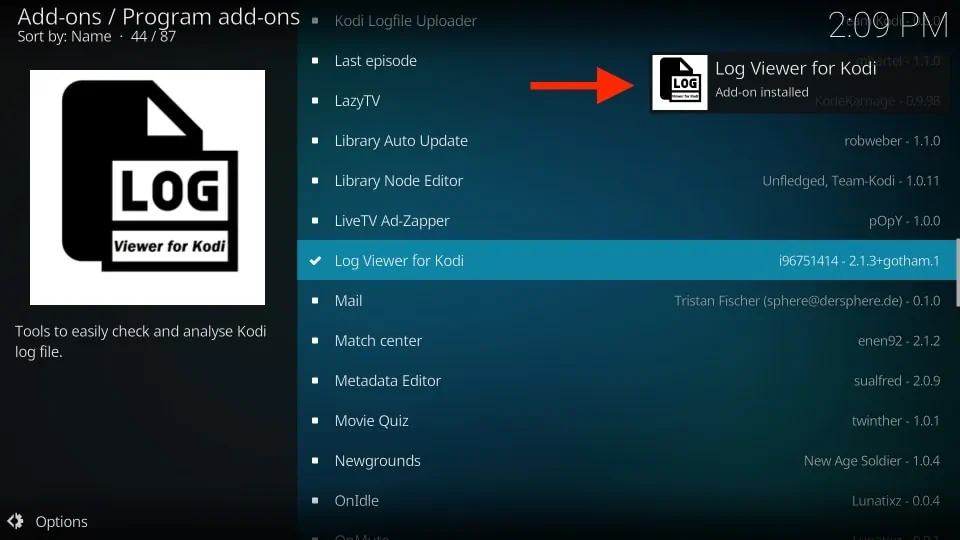Select the OnIdle add-on
The width and height of the screenshot is (960, 540).
628,500
